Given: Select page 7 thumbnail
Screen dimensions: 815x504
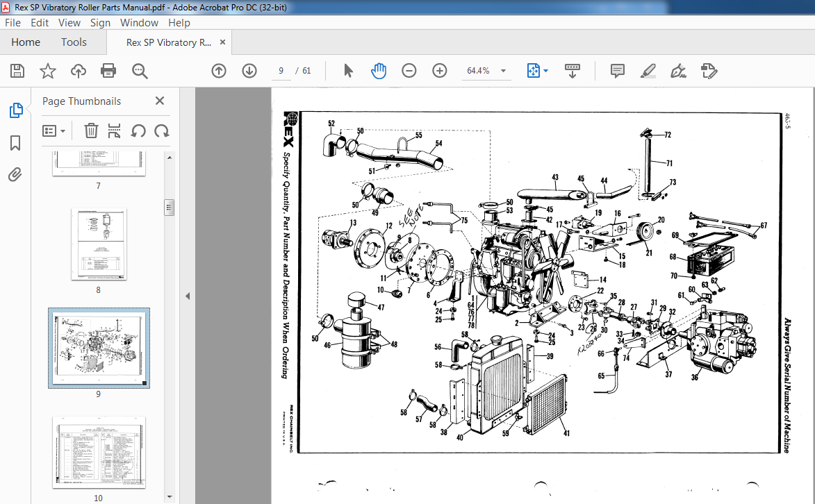Looking at the screenshot, I should [x=99, y=164].
